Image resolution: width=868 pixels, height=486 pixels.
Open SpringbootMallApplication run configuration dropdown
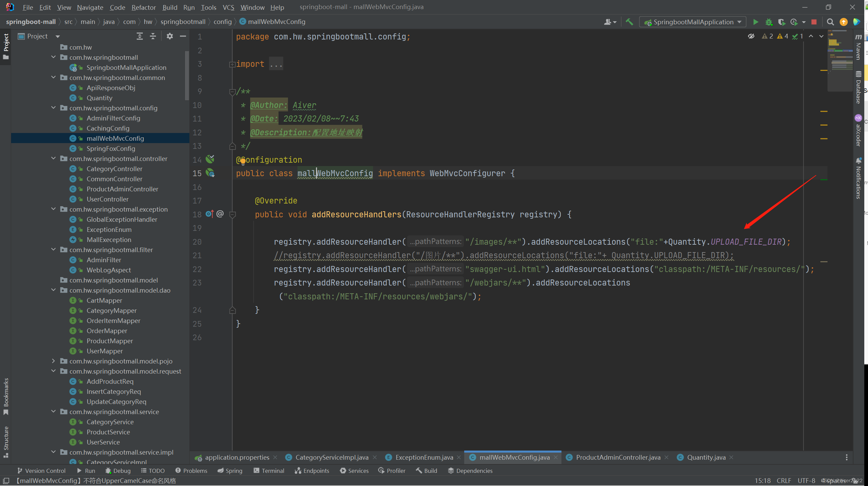(693, 22)
